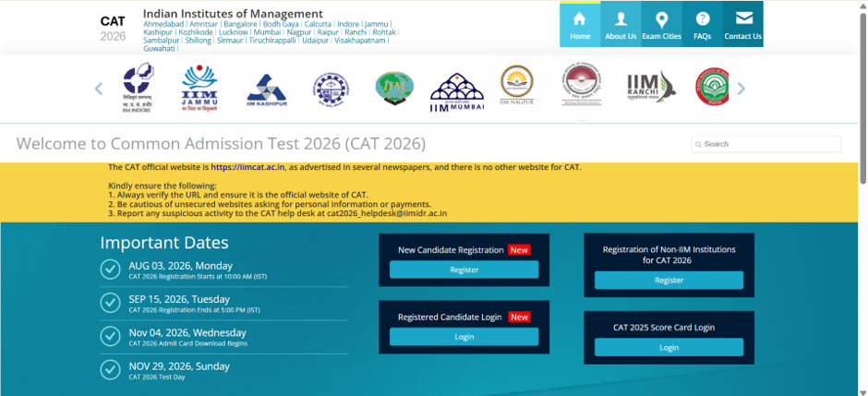This screenshot has height=396, width=868.
Task: Click New badge beside Registered Candidate Login
Action: tap(519, 317)
